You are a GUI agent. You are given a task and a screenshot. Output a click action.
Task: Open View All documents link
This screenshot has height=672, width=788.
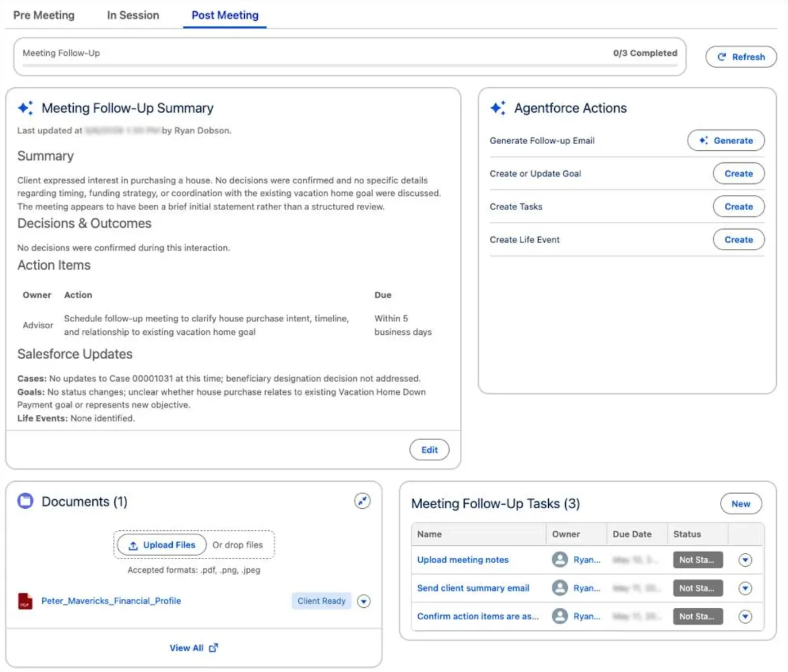coord(194,648)
